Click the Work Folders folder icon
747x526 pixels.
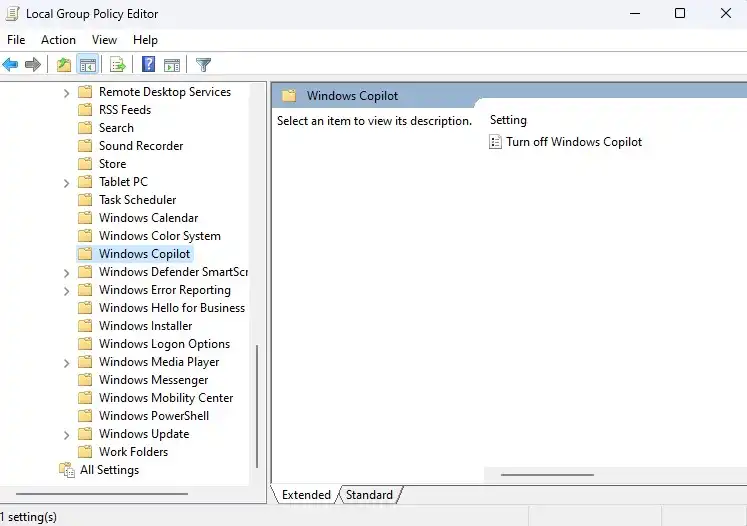pyautogui.click(x=85, y=452)
